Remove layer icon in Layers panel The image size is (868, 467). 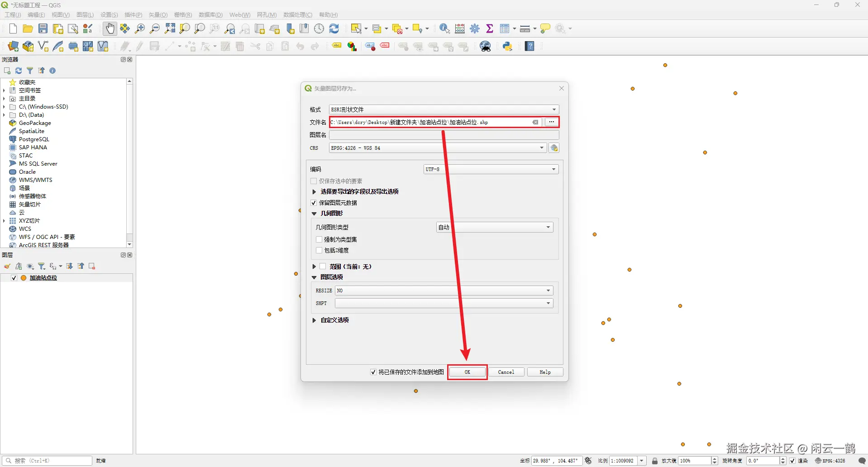point(92,266)
